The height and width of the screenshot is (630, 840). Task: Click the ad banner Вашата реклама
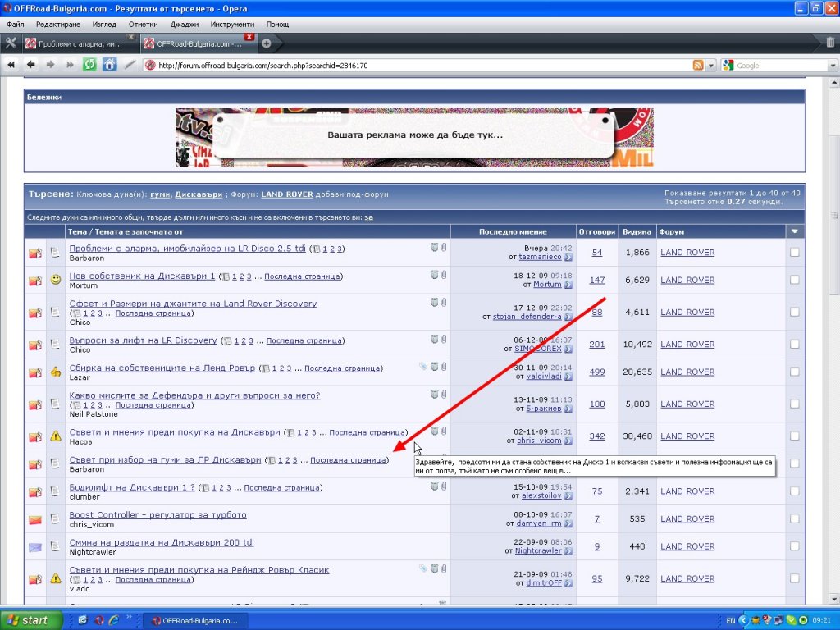tap(414, 137)
